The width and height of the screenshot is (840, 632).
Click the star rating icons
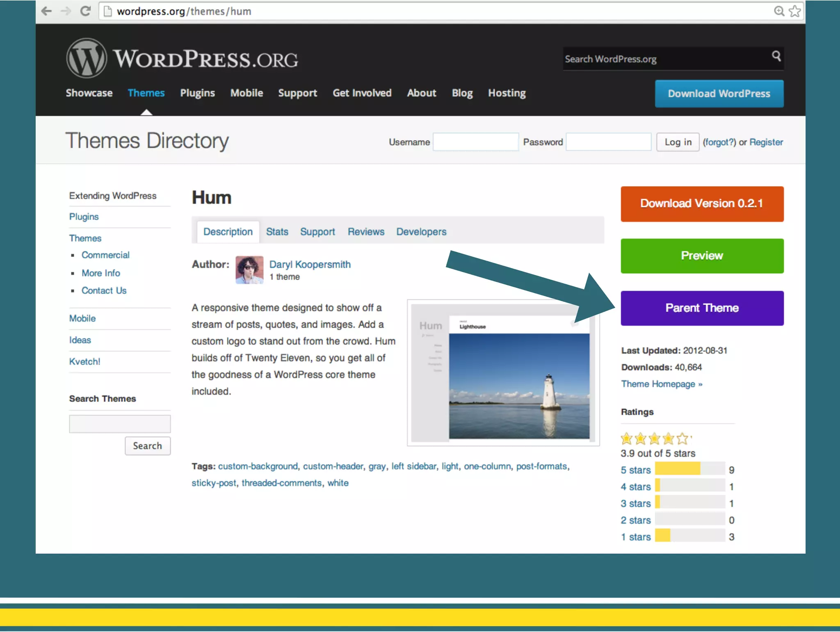tap(655, 439)
